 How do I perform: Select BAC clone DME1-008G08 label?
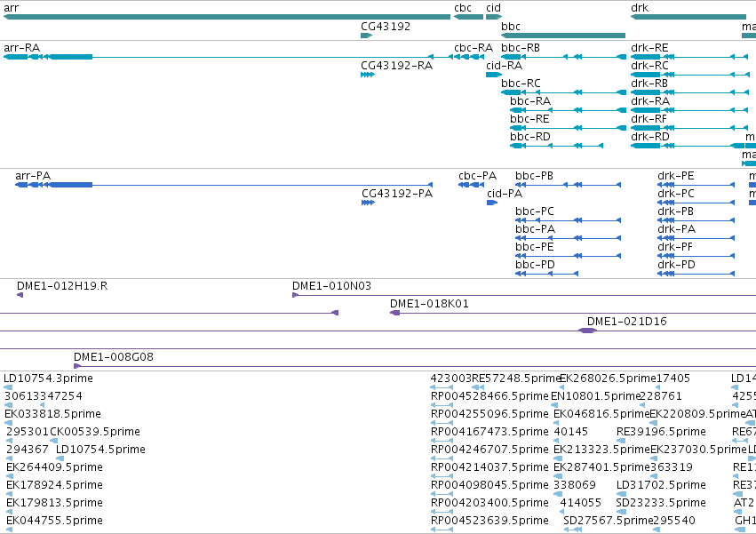coord(114,357)
